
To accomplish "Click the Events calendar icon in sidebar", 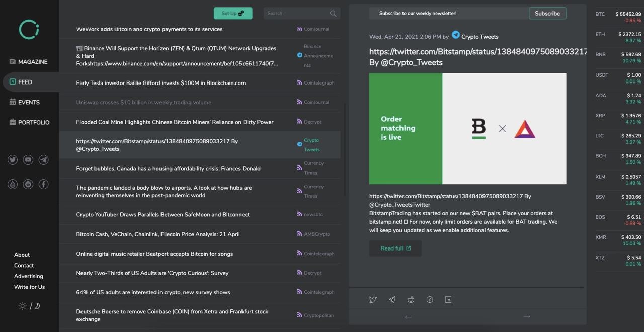I will point(13,102).
